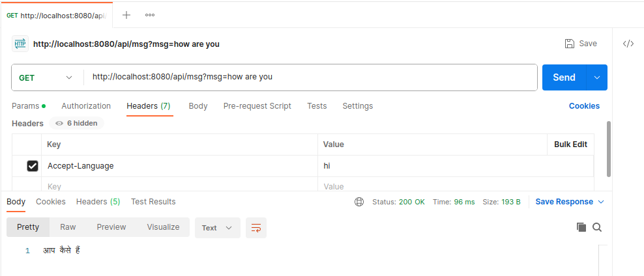Open the Text format dropdown
Image resolution: width=644 pixels, height=276 pixels.
click(217, 228)
